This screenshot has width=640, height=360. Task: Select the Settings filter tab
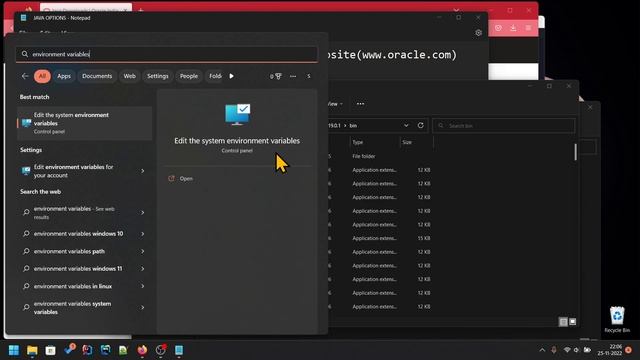click(x=158, y=76)
